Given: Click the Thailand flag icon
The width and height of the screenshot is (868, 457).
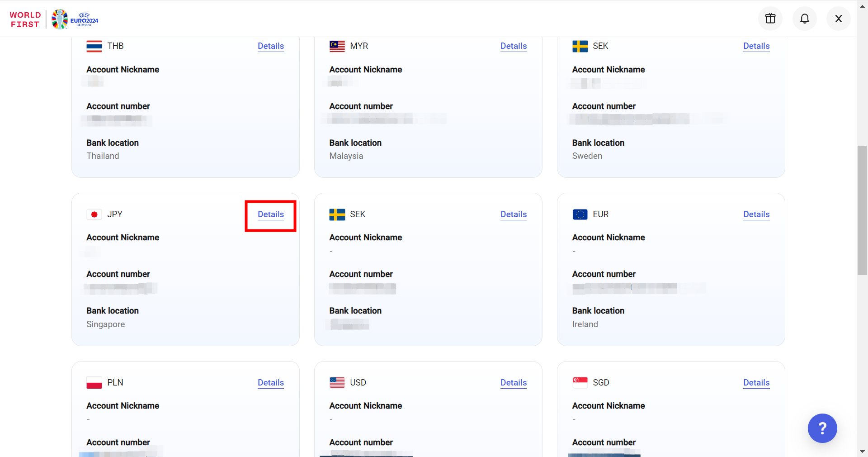Looking at the screenshot, I should click(94, 46).
